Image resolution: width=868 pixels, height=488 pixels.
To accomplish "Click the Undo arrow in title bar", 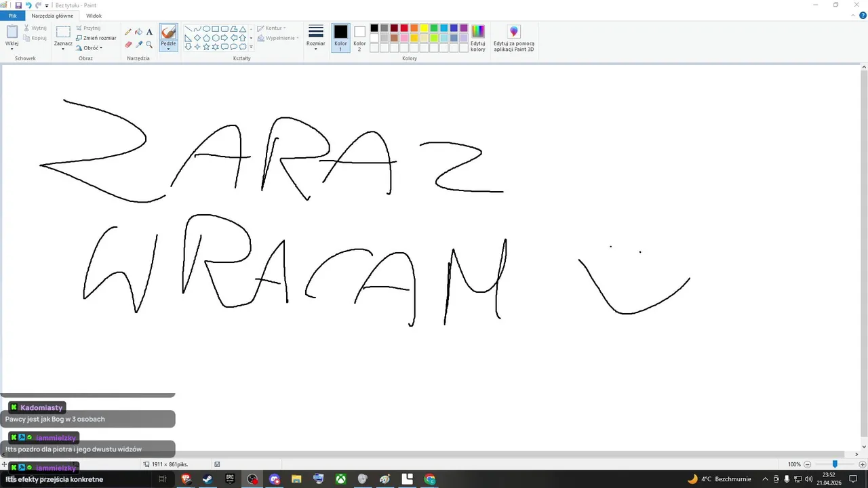I will [x=28, y=5].
